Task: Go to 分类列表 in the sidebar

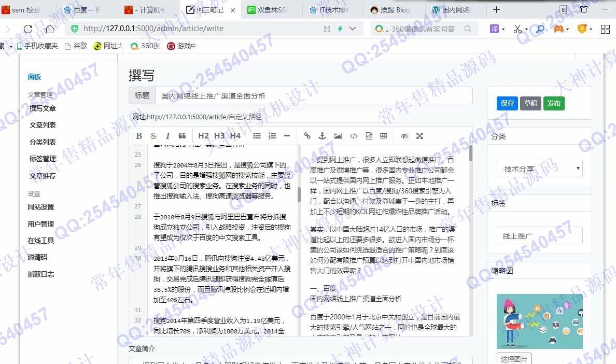Action: (x=43, y=142)
